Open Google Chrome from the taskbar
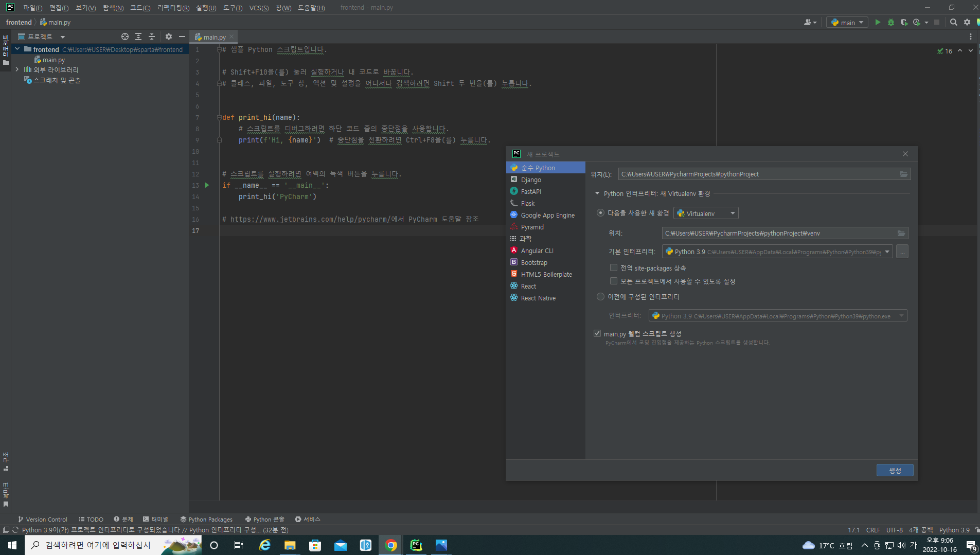This screenshot has height=555, width=980. click(x=391, y=545)
